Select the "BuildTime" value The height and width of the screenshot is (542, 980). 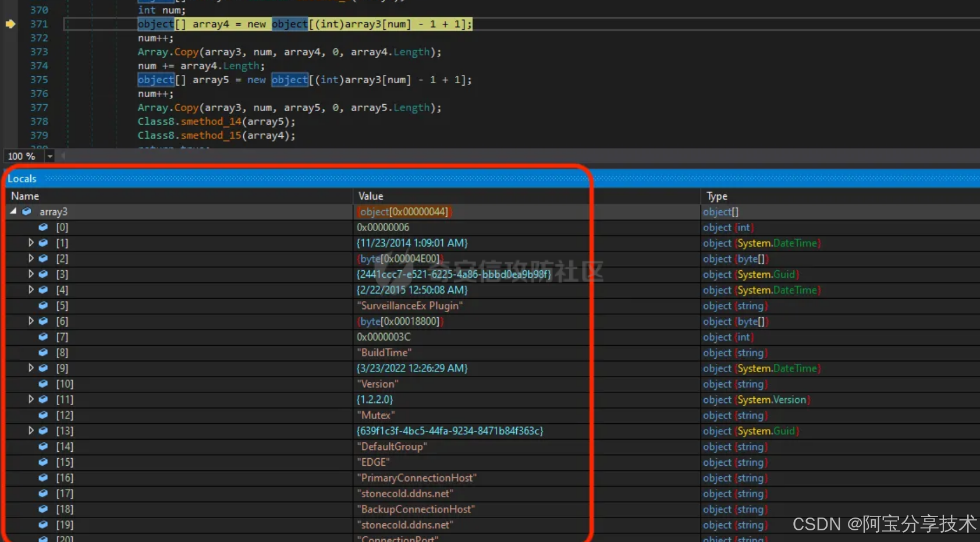tap(384, 353)
